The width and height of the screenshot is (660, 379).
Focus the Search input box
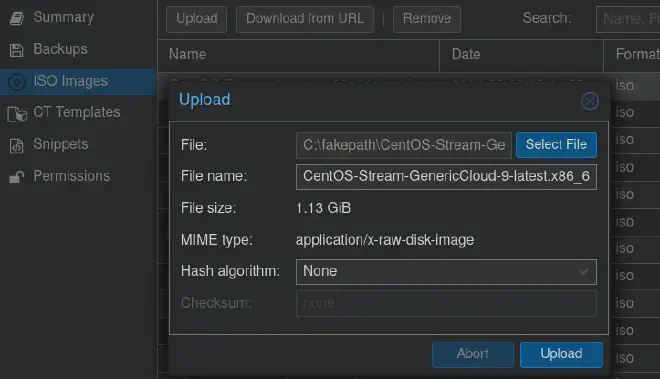(x=628, y=19)
